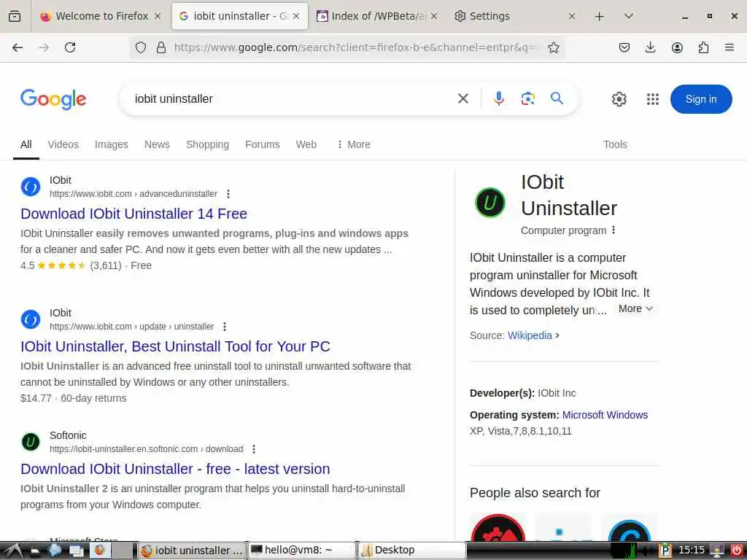747x560 pixels.
Task: Select the Videos search filter
Action: coord(63,144)
